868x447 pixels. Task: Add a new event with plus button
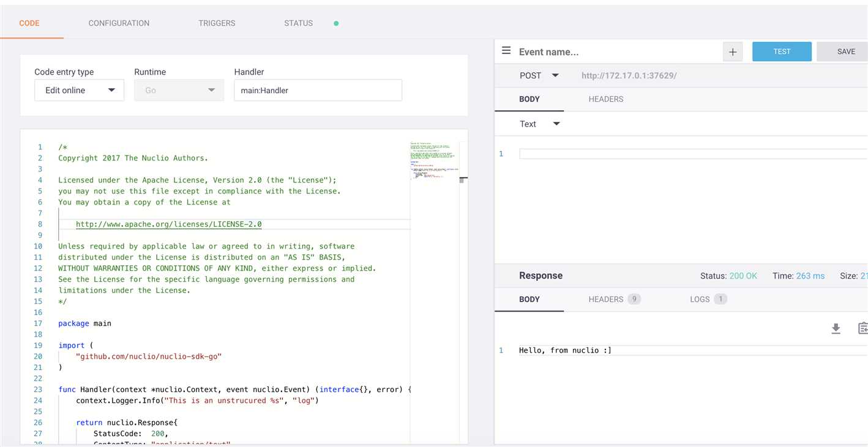(x=733, y=52)
